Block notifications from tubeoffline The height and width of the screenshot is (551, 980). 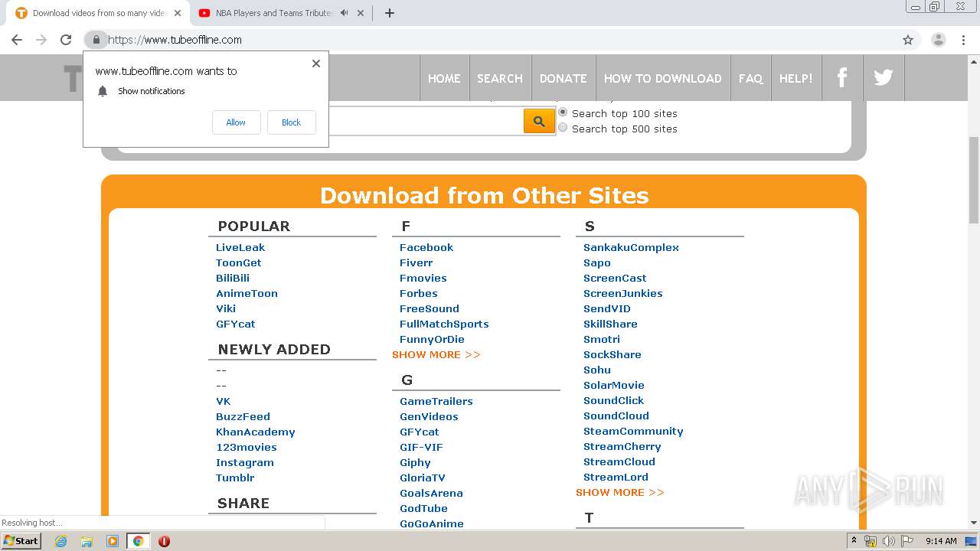[291, 122]
